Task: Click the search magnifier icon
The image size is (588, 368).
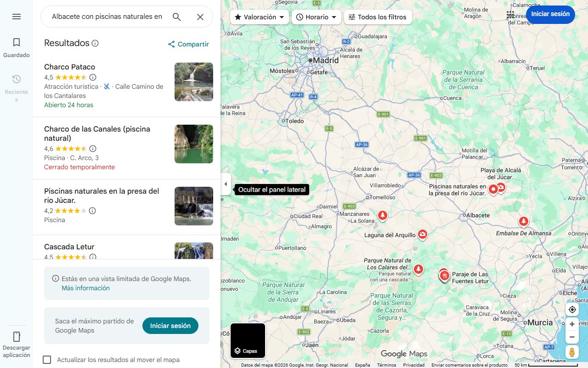Action: click(x=176, y=17)
